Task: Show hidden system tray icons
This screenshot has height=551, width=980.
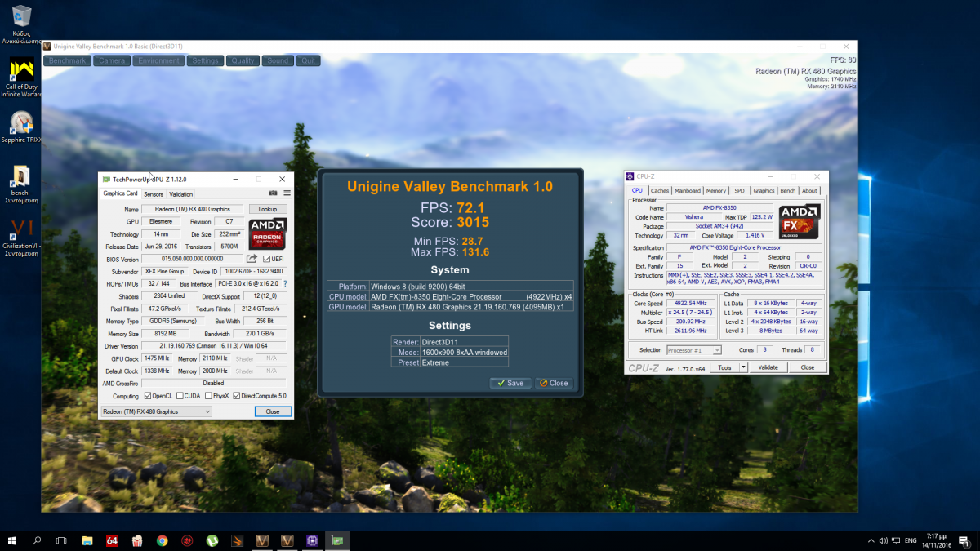Action: (x=870, y=540)
